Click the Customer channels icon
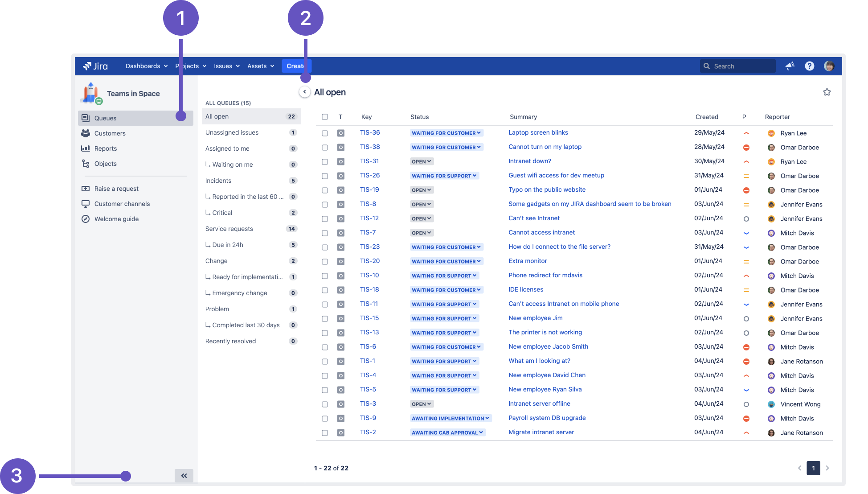The height and width of the screenshot is (494, 868). pyautogui.click(x=86, y=203)
